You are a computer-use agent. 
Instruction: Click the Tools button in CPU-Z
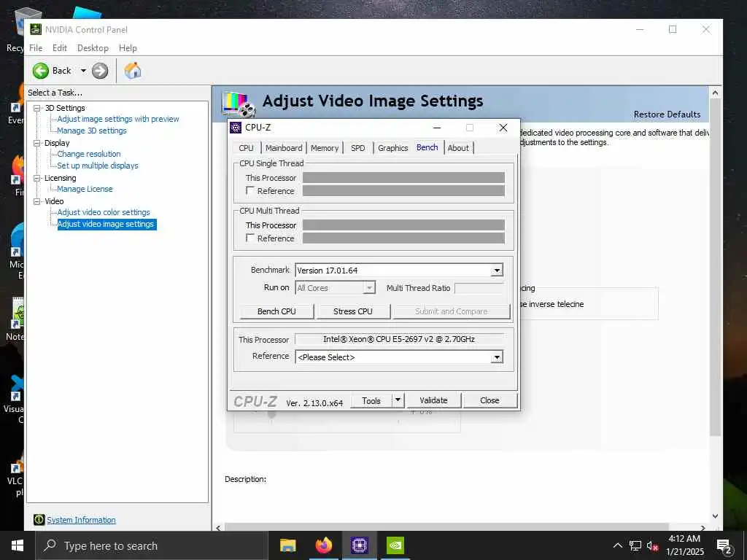371,401
